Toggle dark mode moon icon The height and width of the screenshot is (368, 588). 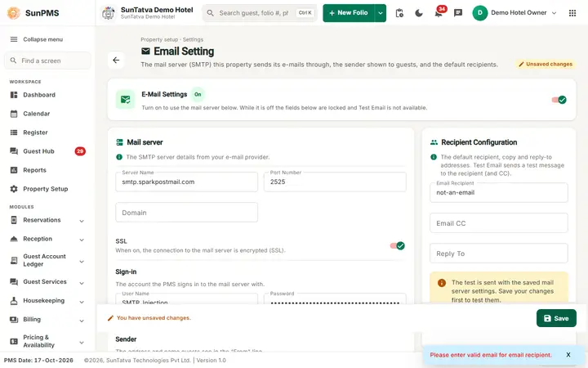[x=419, y=13]
